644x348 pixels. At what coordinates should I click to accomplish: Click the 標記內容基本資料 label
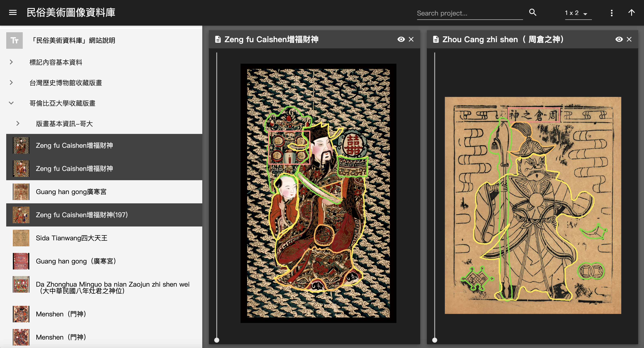pyautogui.click(x=56, y=62)
